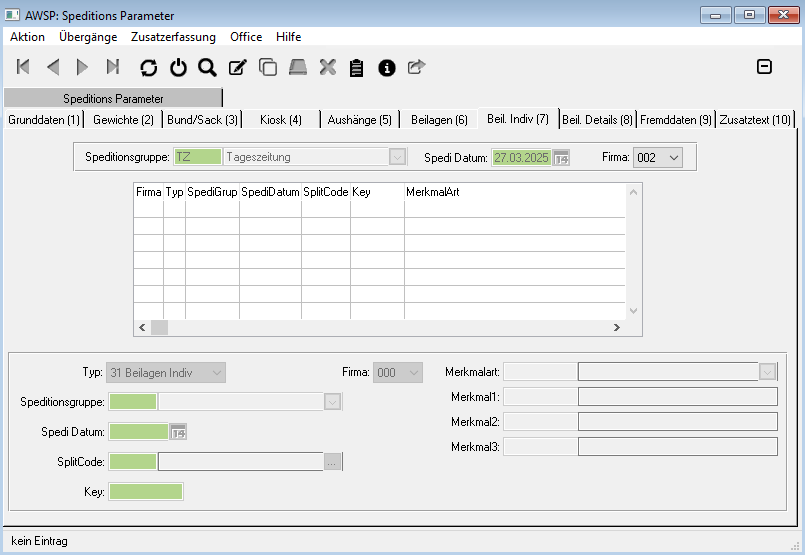Click the SplitCode browse ellipsis button
Screen dimensions: 805x555
point(333,461)
